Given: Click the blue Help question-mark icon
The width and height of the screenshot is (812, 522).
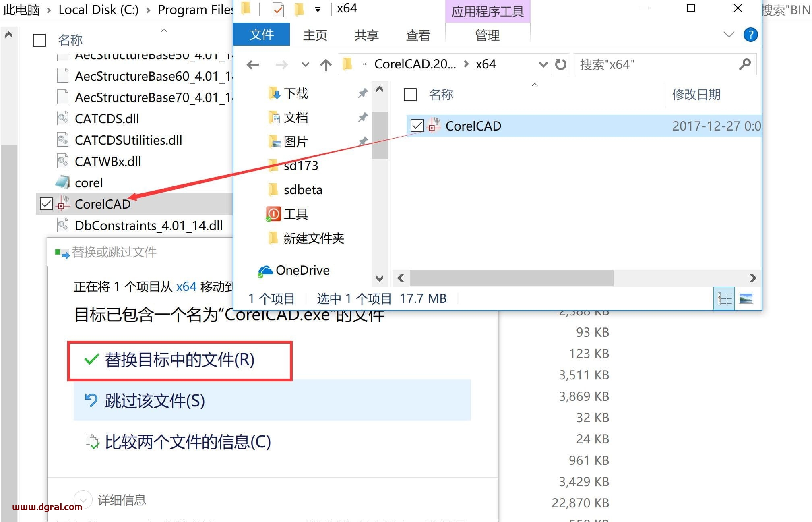Looking at the screenshot, I should (750, 35).
